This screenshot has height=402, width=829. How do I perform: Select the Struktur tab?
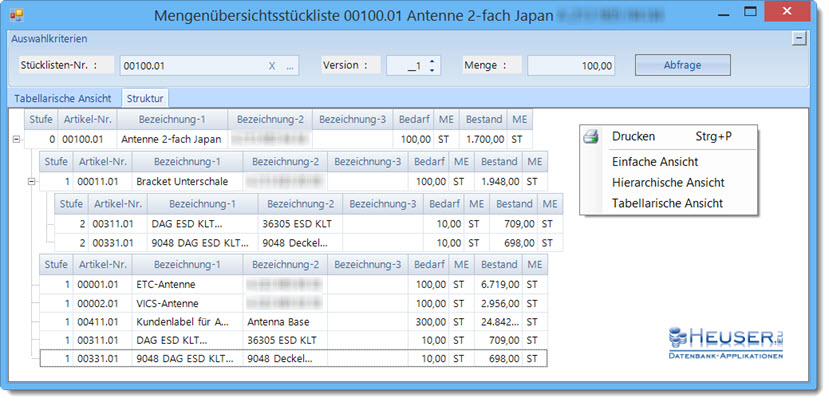[x=145, y=98]
